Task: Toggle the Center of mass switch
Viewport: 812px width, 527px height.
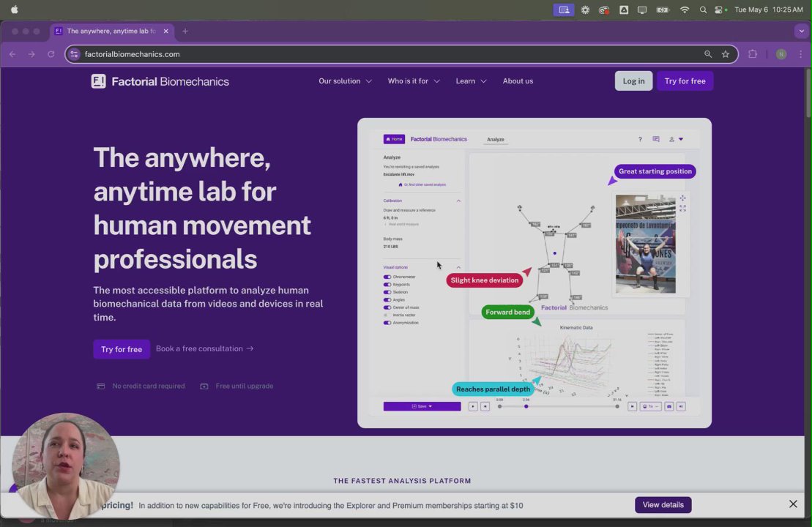Action: [387, 307]
